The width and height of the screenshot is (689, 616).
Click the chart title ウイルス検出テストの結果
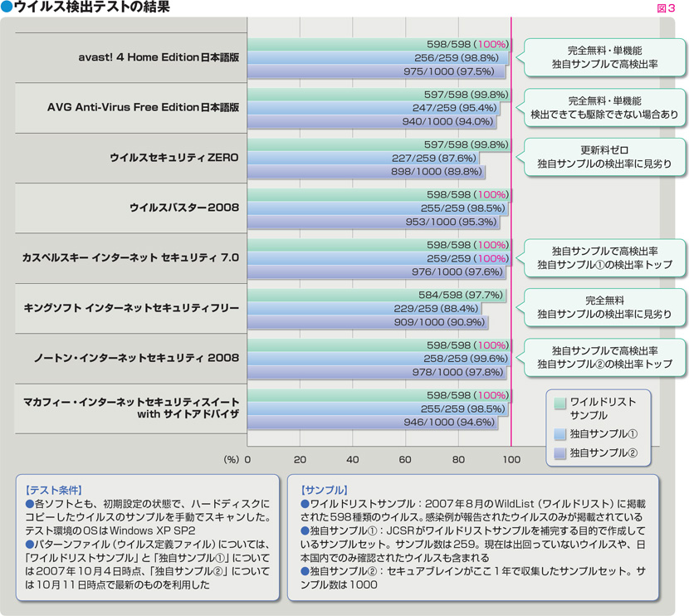[91, 7]
